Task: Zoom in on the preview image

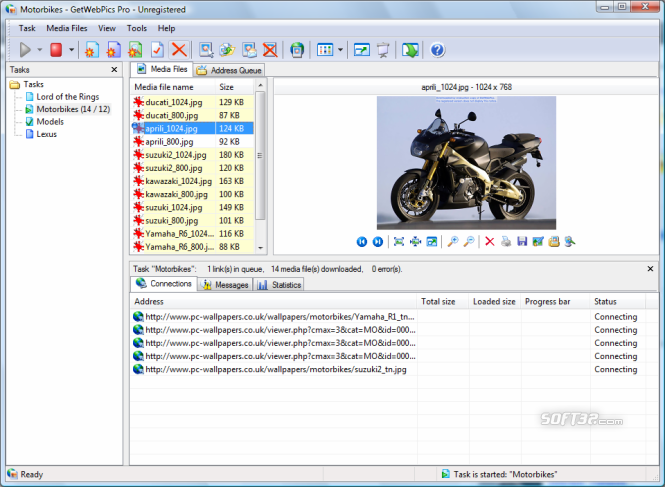Action: [453, 242]
